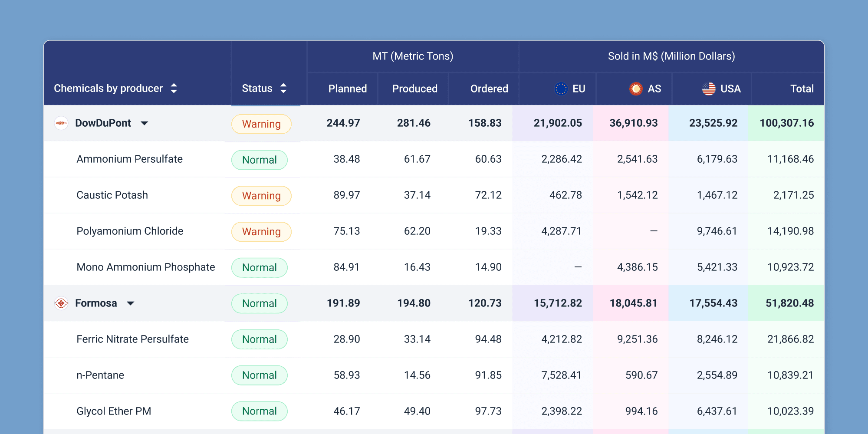Select the Ammonium Persulfate row label

129,159
